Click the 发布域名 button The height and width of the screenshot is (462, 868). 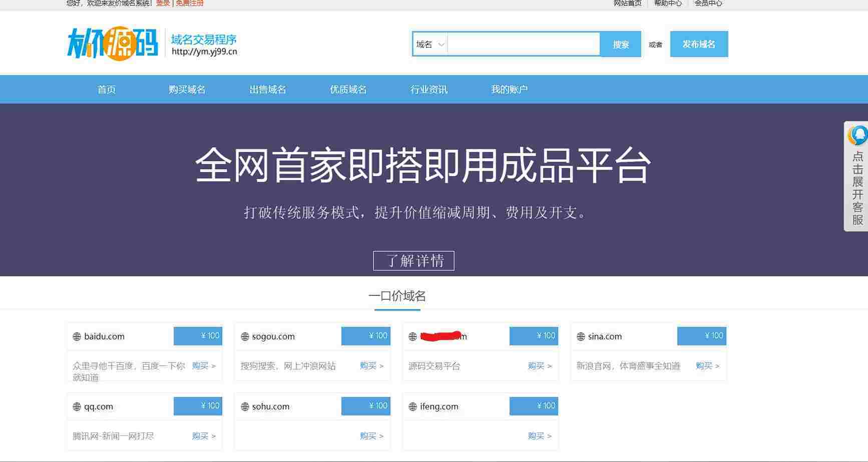pyautogui.click(x=699, y=44)
